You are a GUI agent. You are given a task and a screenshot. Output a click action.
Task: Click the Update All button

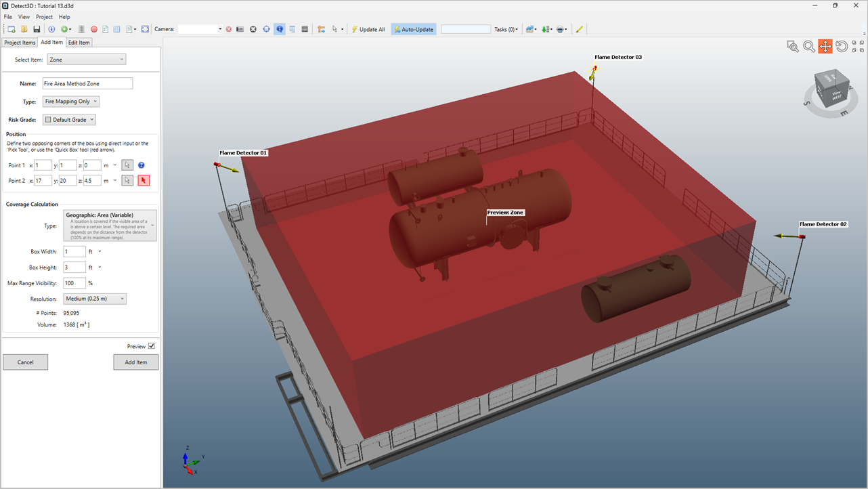click(368, 29)
